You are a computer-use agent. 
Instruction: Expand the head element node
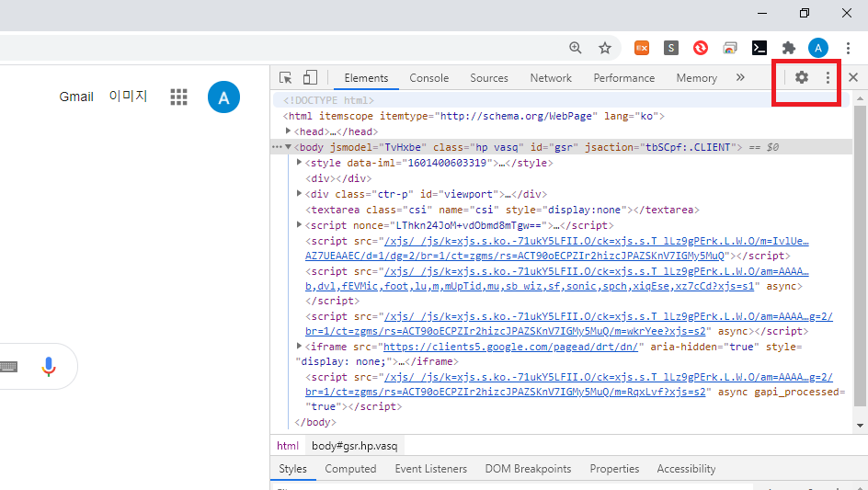click(288, 131)
